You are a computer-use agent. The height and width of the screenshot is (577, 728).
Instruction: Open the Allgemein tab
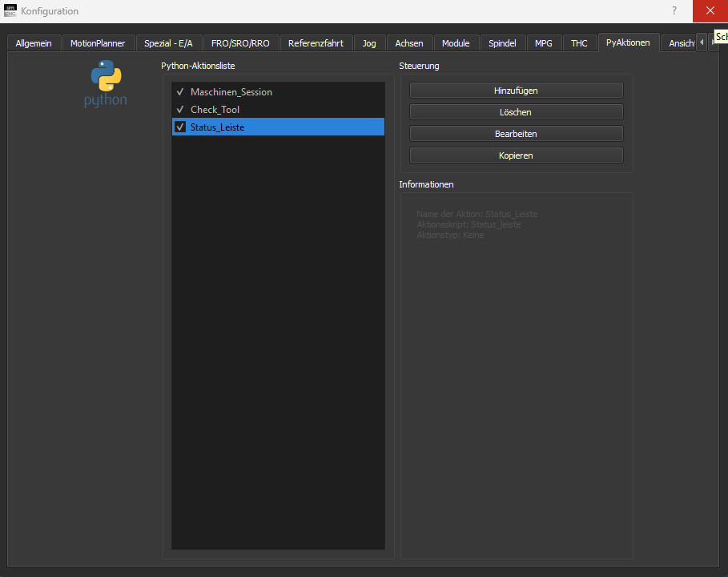pos(34,43)
